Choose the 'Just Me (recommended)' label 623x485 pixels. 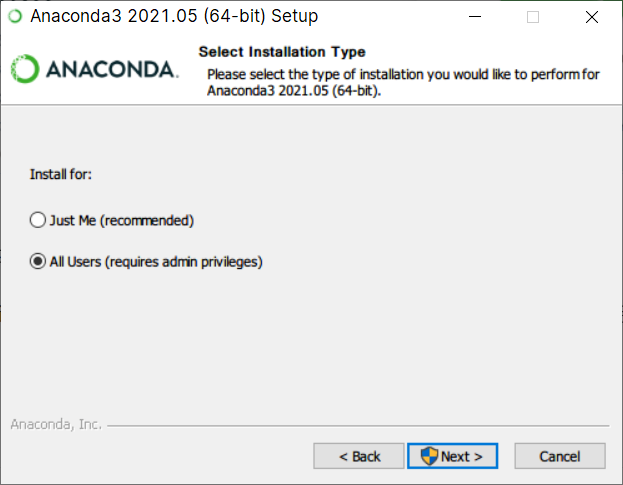tap(122, 220)
